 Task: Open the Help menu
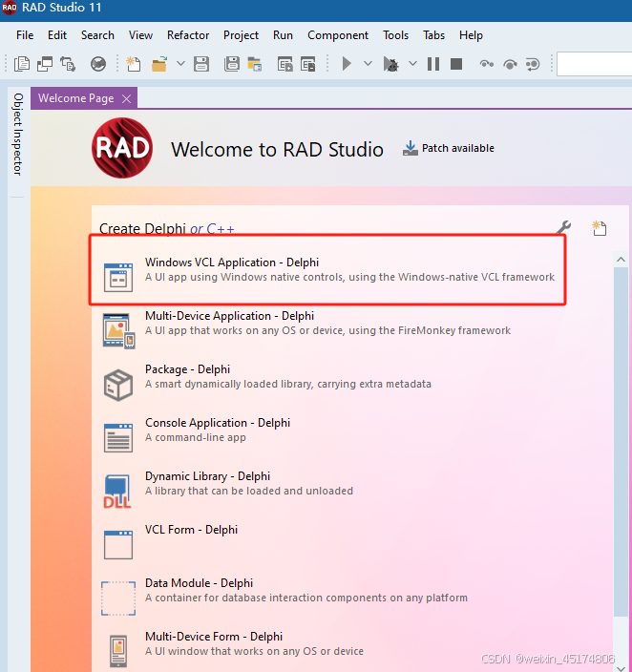(x=471, y=35)
